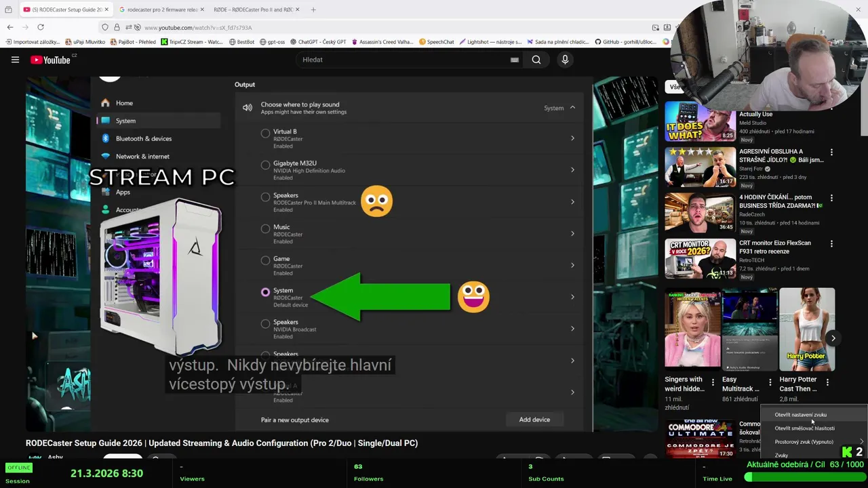Open the tracking protection shield icon
868x488 pixels.
coord(104,27)
